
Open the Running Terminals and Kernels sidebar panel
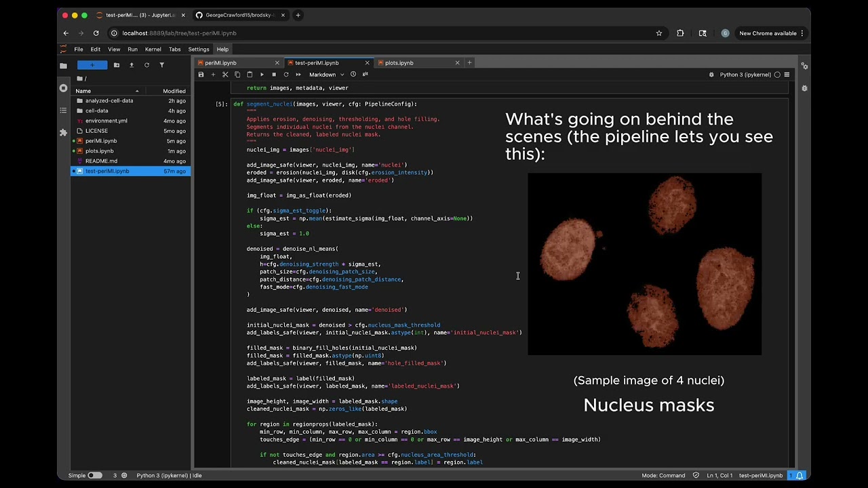[x=63, y=87]
